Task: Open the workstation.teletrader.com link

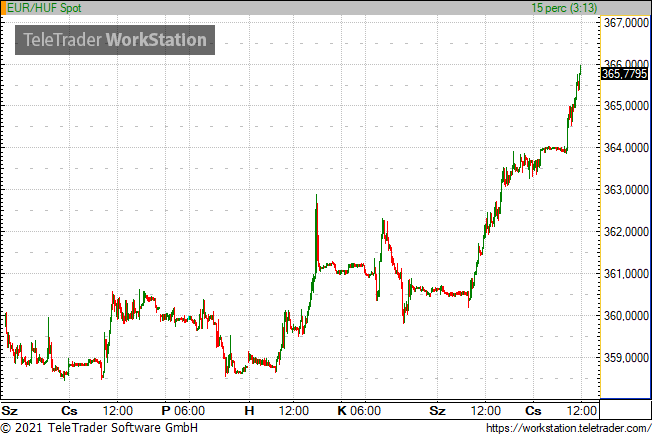Action: pos(568,428)
